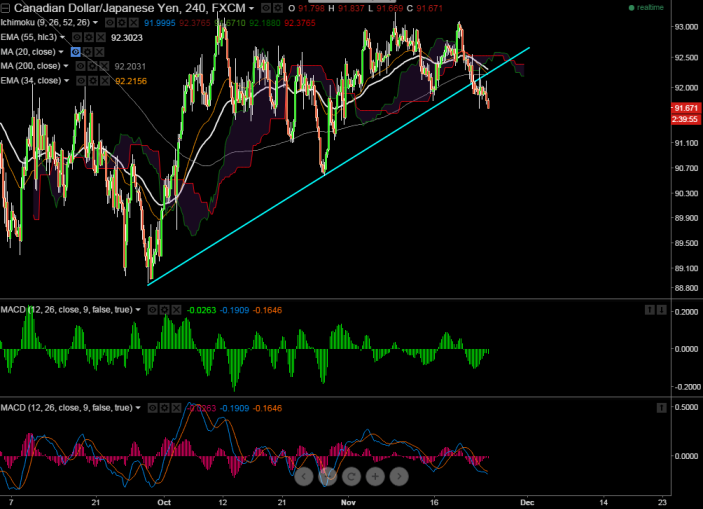Click the current price label 91.671
Screen dimensions: 703x509
[685, 108]
